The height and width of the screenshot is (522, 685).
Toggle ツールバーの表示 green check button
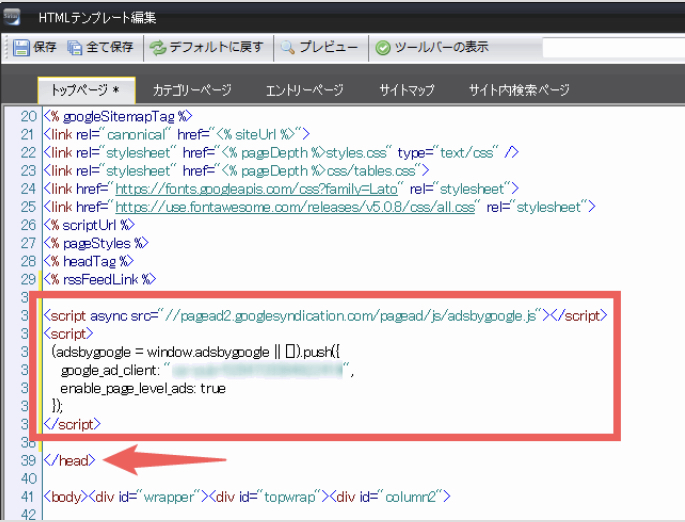[383, 47]
